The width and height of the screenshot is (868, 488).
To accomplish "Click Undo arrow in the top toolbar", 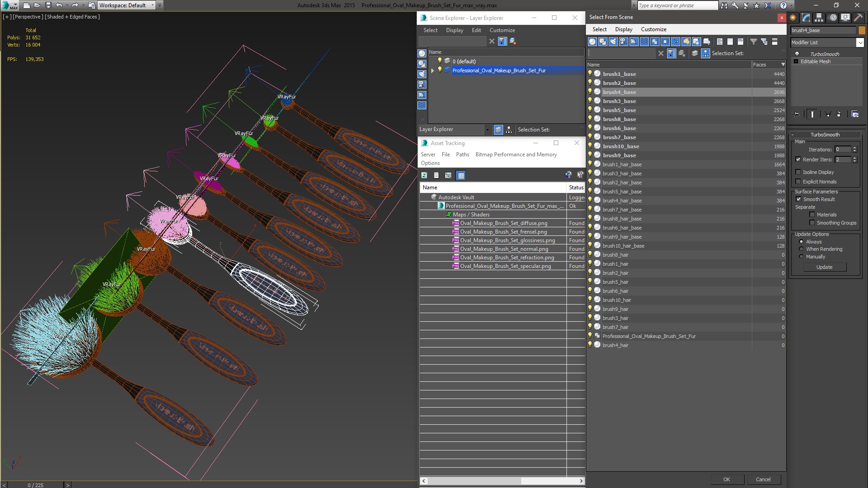I will [59, 5].
